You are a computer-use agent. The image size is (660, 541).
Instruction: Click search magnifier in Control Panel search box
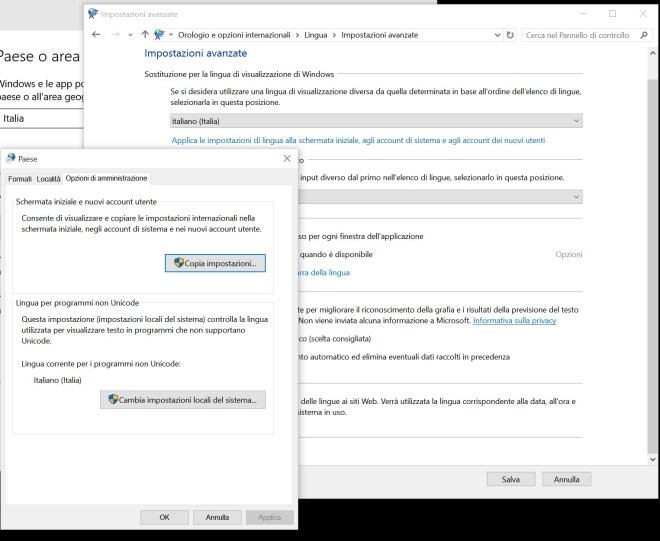[644, 35]
